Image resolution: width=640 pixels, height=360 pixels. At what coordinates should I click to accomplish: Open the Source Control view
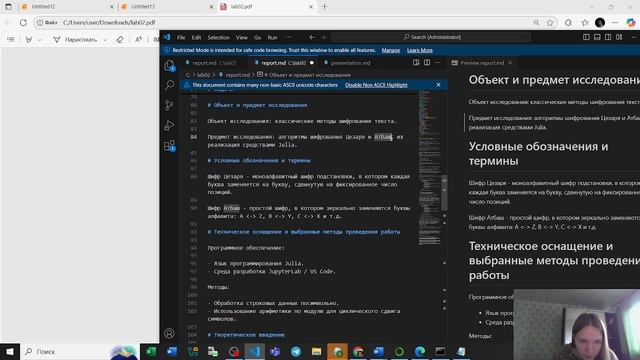pyautogui.click(x=169, y=105)
